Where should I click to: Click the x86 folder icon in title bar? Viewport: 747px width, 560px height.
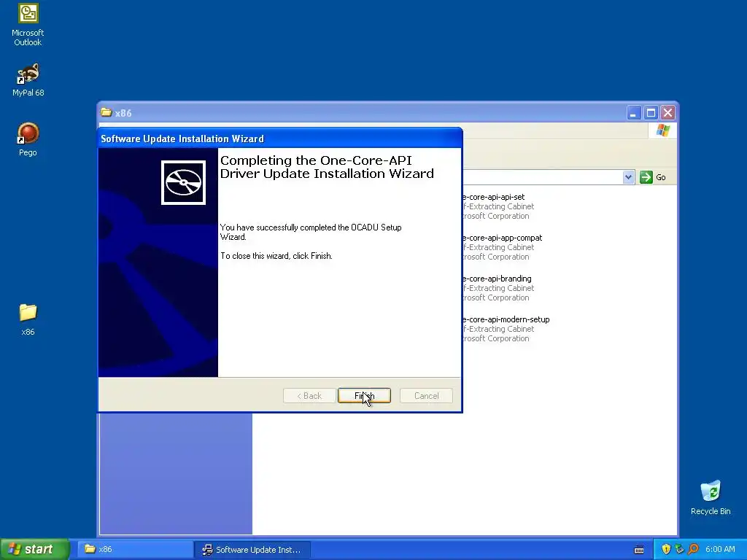107,112
